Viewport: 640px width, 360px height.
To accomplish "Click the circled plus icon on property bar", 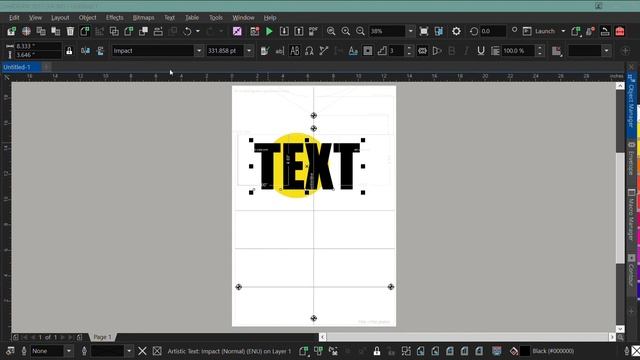I will pos(625,51).
